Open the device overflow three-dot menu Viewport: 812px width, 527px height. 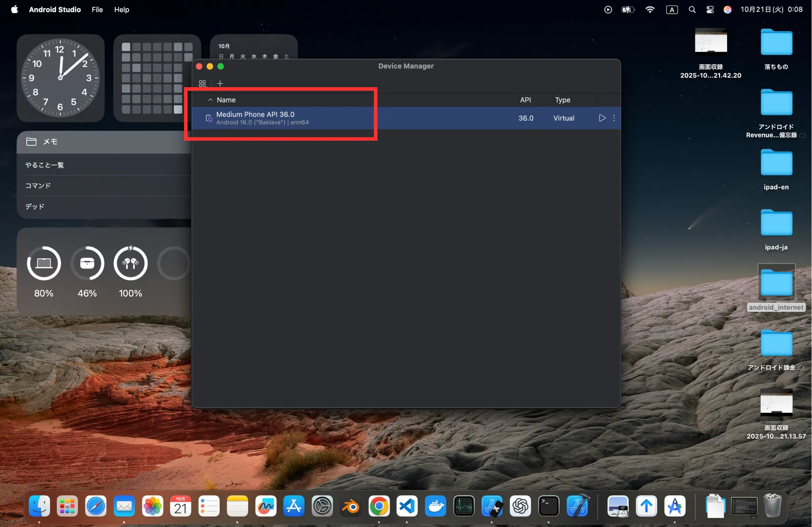pos(614,118)
